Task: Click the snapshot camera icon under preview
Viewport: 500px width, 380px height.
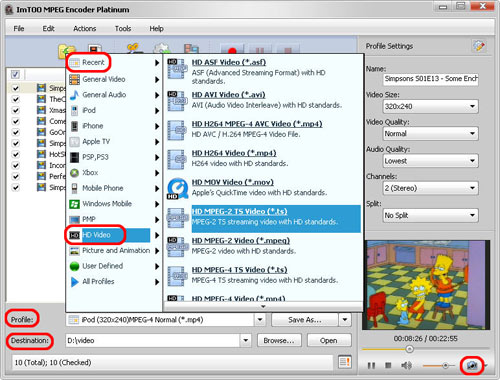Action: (x=472, y=366)
